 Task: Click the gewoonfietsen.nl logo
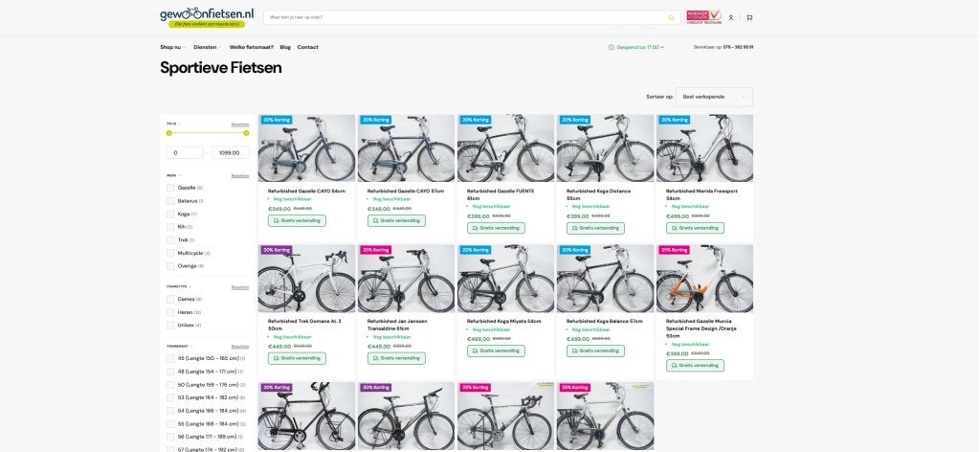coord(207,17)
